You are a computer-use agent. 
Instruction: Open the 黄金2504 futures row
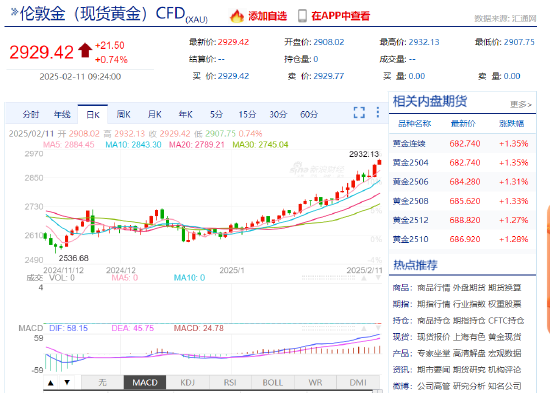click(x=462, y=162)
